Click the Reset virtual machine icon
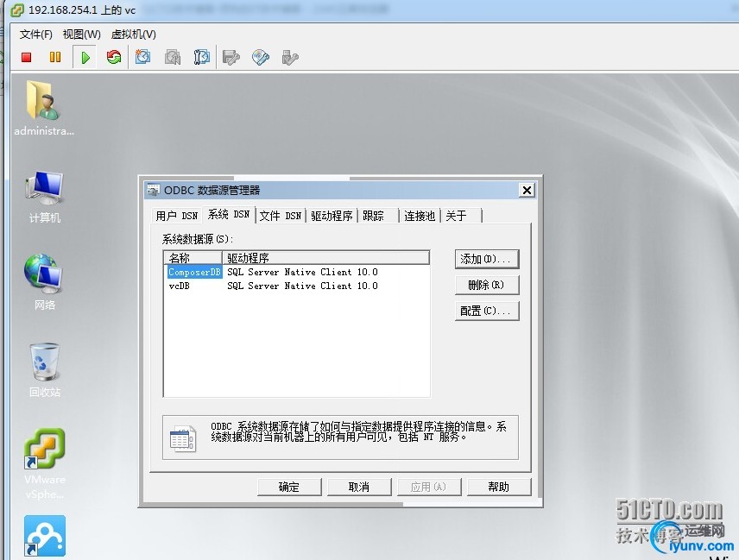 (x=114, y=58)
